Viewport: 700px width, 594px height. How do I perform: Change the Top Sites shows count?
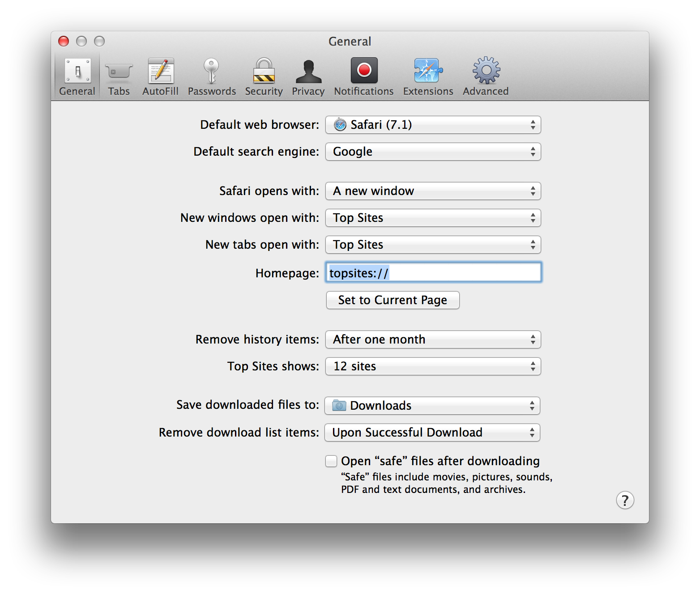[433, 366]
